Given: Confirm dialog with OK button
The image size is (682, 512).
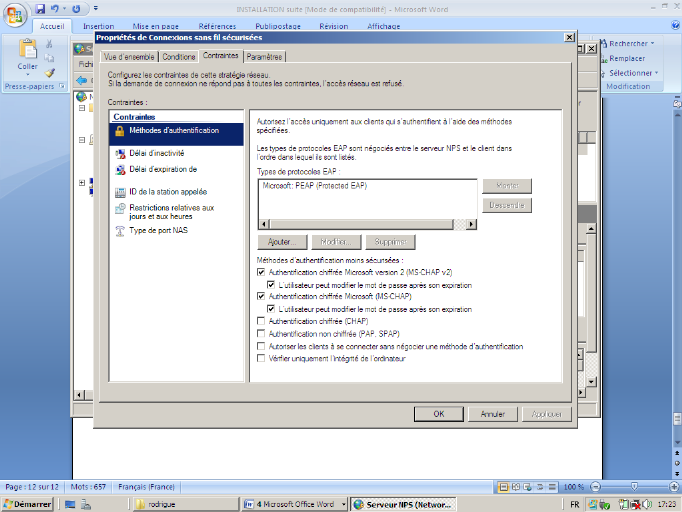Looking at the screenshot, I should point(439,414).
